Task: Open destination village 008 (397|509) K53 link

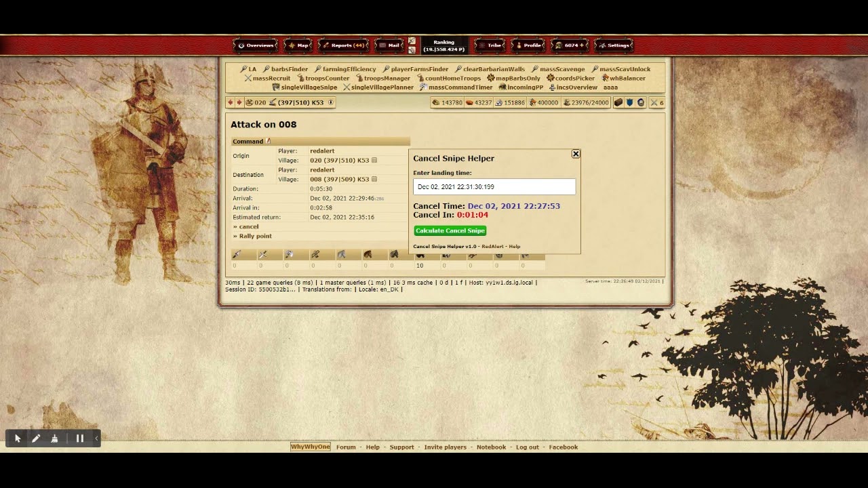Action: pyautogui.click(x=340, y=180)
